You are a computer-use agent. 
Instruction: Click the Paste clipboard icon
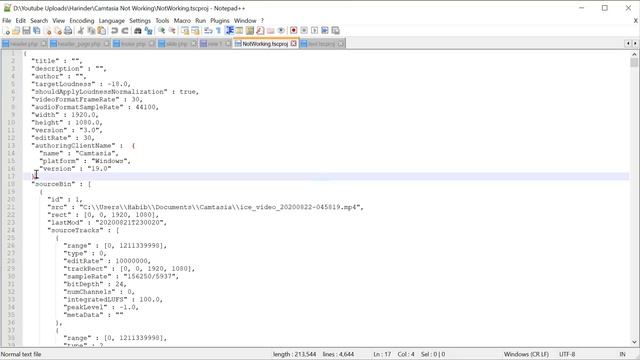[x=101, y=31]
